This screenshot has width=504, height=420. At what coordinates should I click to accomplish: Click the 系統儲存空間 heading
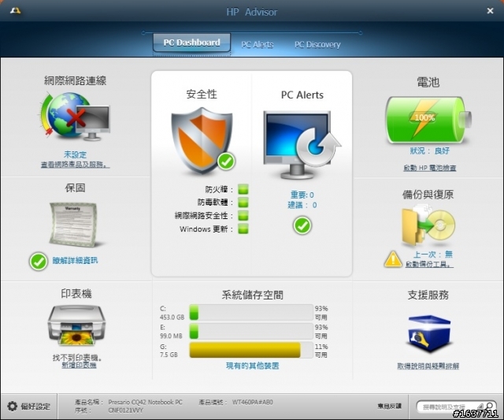click(252, 295)
